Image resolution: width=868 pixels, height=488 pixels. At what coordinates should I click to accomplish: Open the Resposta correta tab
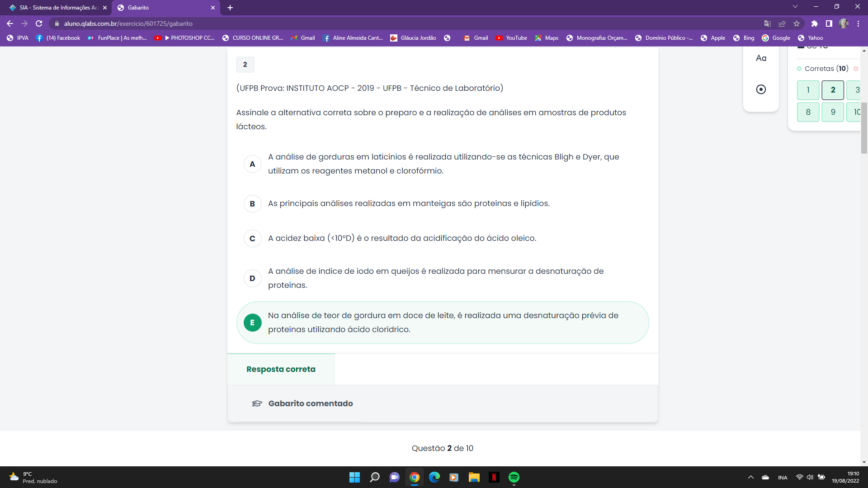pos(281,369)
